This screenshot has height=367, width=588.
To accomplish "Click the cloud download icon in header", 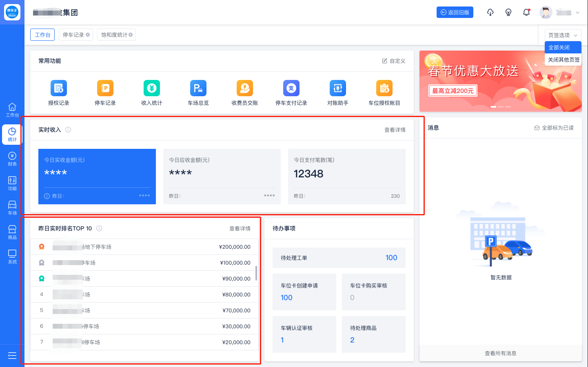I will [490, 12].
